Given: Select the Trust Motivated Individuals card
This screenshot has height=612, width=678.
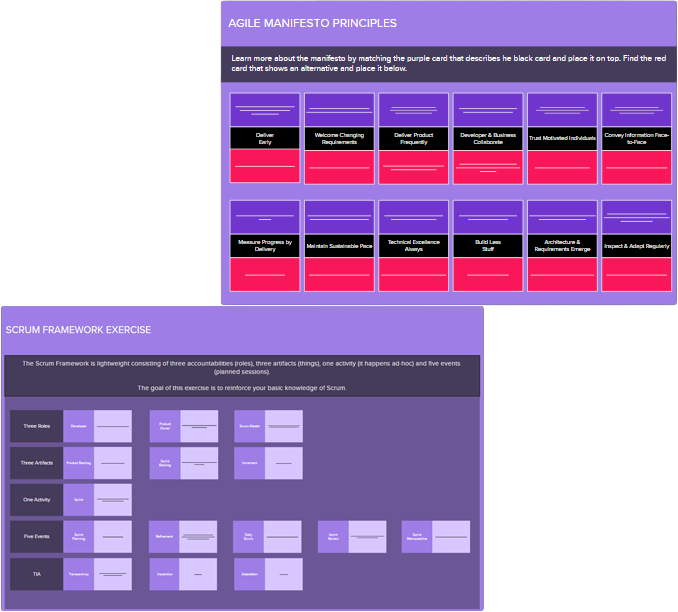Looking at the screenshot, I should coord(562,138).
